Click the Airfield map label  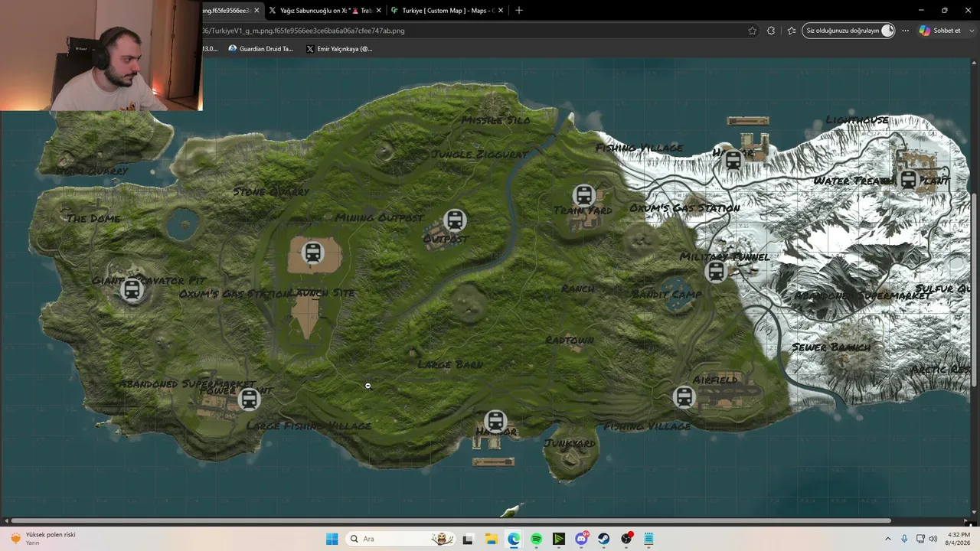[x=715, y=380]
